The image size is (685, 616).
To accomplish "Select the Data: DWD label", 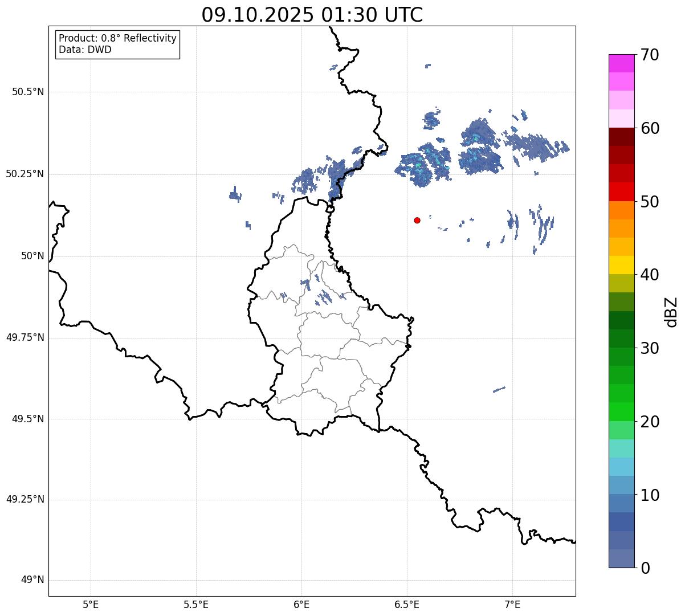I will pos(85,50).
